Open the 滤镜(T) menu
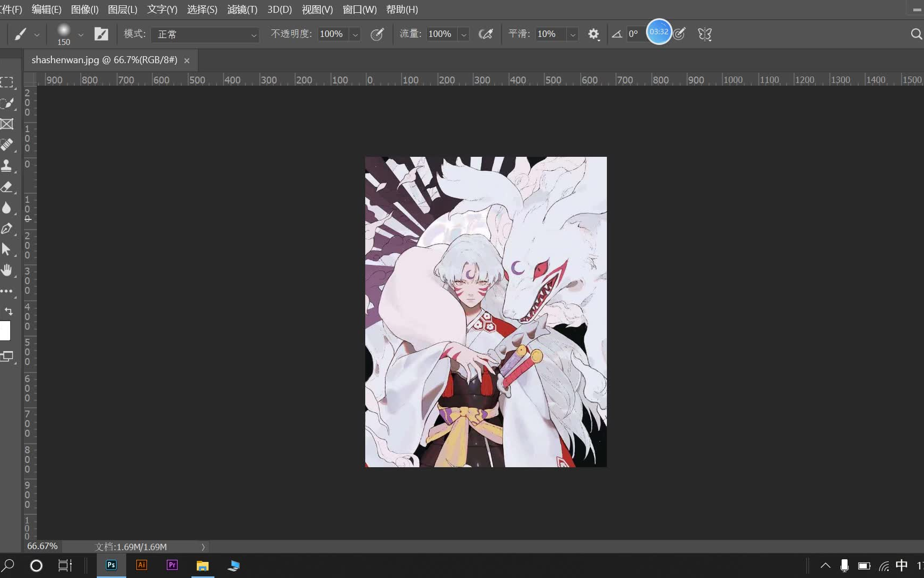Viewport: 924px width, 578px height. tap(242, 10)
